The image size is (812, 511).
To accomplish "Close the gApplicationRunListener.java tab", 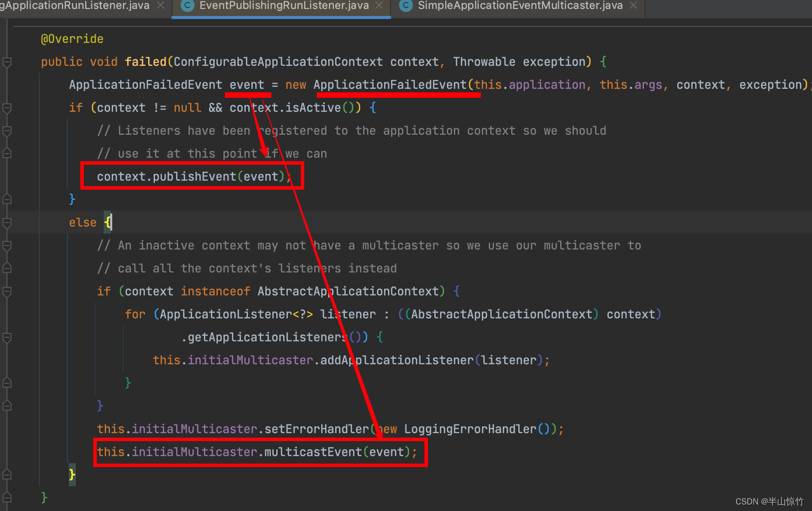I will (161, 5).
